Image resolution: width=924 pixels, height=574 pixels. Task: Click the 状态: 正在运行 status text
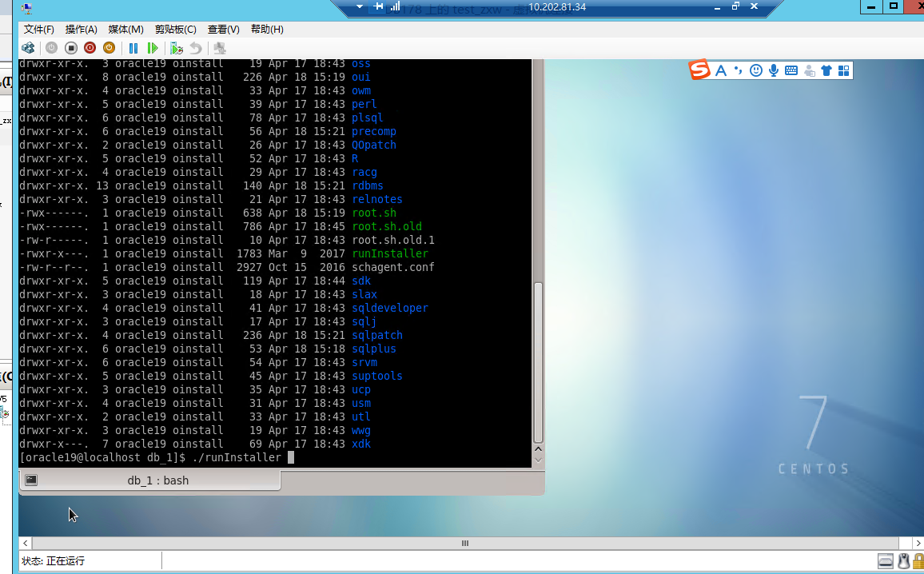[x=53, y=561]
